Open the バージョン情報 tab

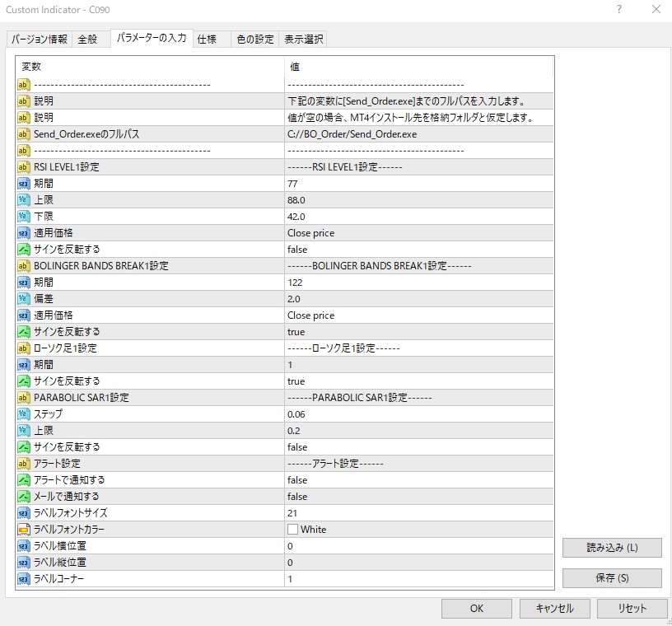coord(39,39)
